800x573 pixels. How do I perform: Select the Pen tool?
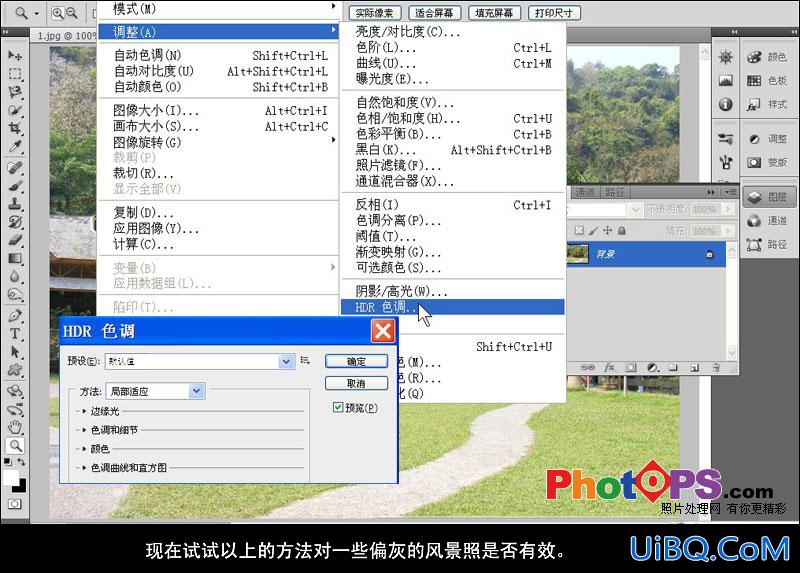coord(15,315)
